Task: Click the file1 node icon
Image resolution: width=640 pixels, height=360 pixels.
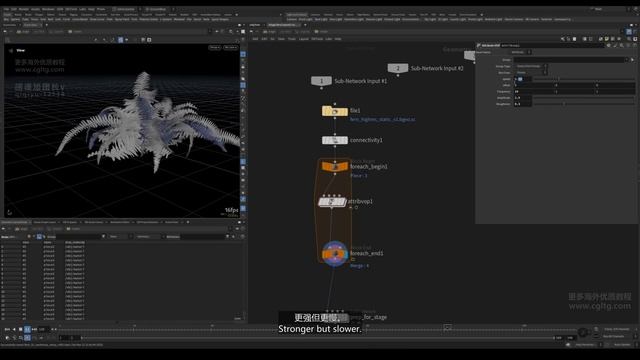Action: tap(335, 111)
